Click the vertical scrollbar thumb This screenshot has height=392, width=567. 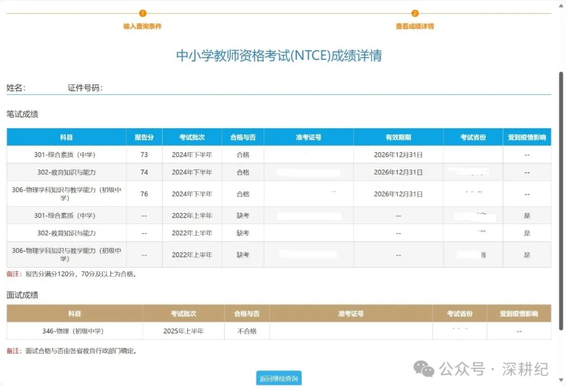click(561, 200)
